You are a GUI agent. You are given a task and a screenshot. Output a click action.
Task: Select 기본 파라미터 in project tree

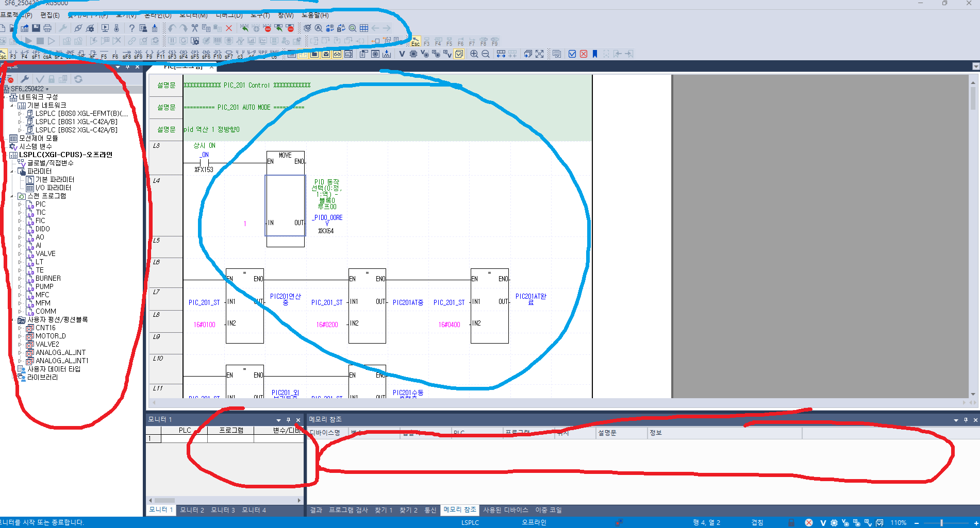click(x=54, y=180)
